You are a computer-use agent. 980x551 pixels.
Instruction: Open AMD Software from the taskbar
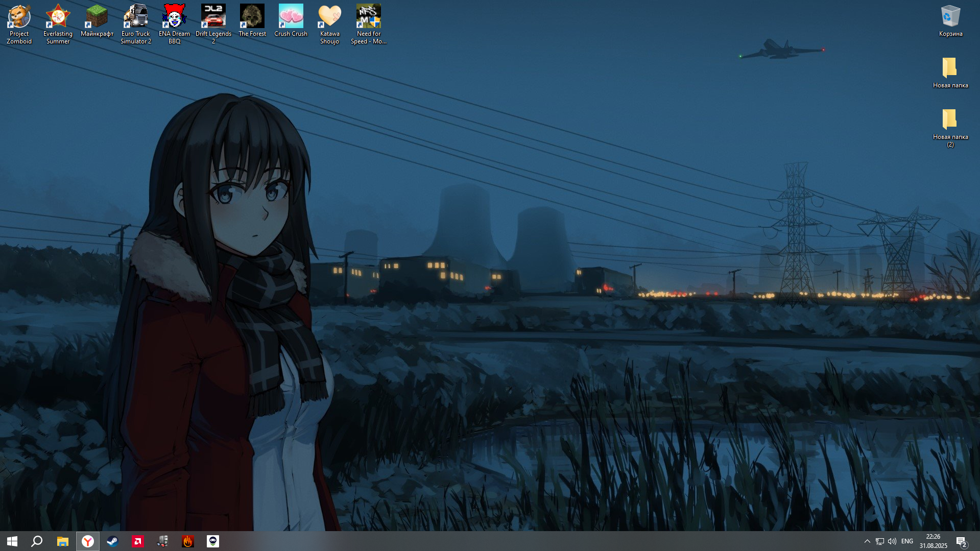pyautogui.click(x=137, y=541)
